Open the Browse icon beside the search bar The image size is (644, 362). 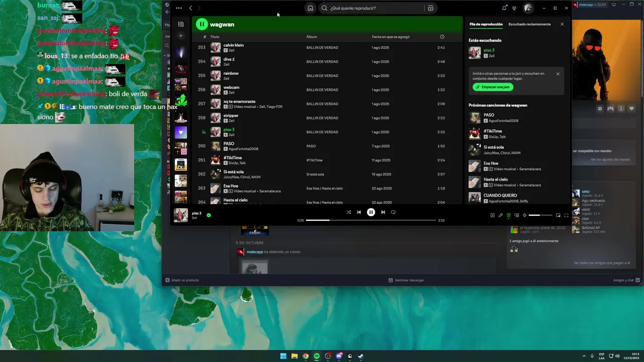coord(430,8)
